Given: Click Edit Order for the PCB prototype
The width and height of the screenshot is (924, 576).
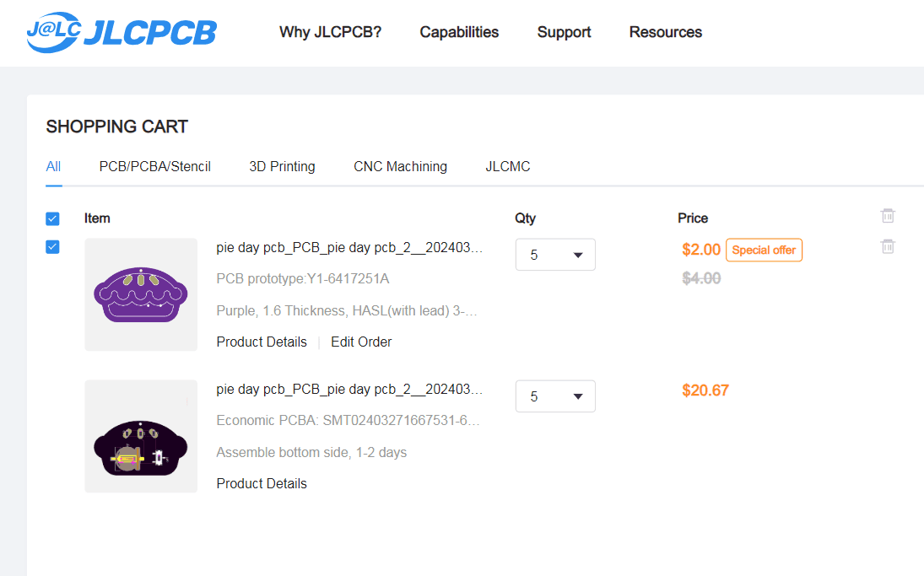Looking at the screenshot, I should point(361,342).
